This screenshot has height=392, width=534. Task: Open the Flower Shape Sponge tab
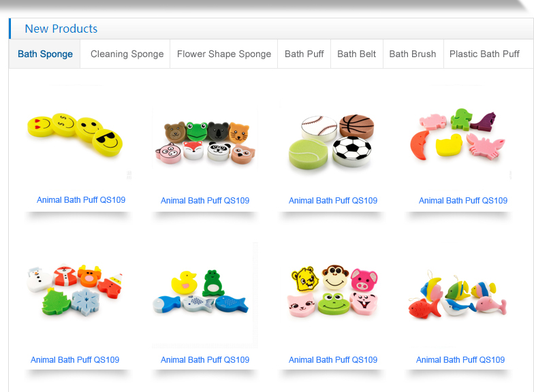(x=223, y=54)
